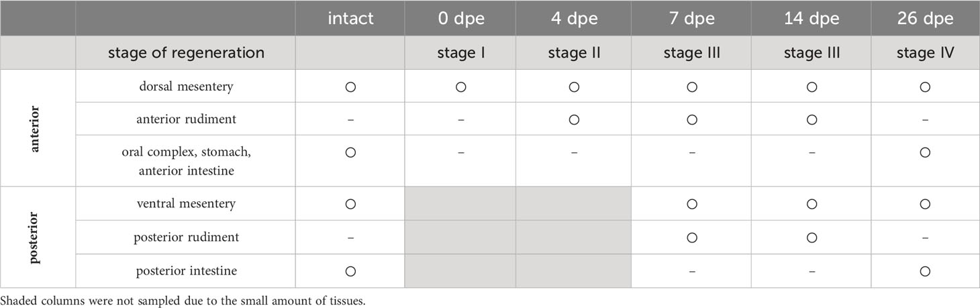This screenshot has height=308, width=980.
Task: Click the '4 dpe' column header
Action: click(573, 18)
